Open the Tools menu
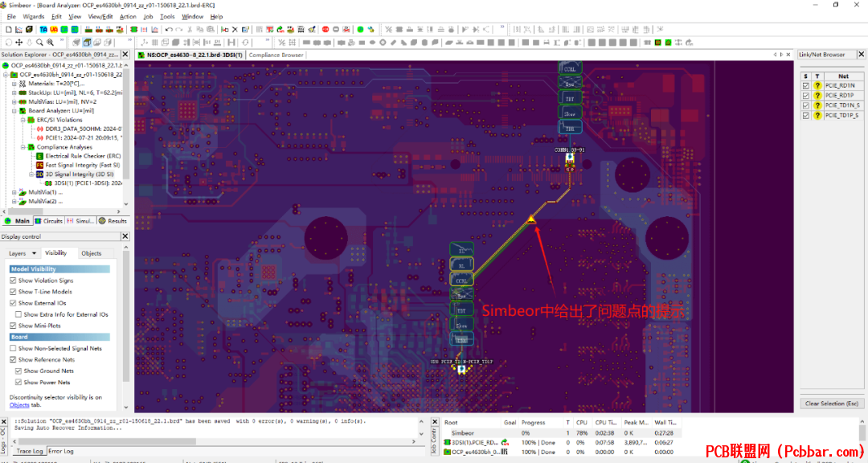The height and width of the screenshot is (463, 868). click(167, 17)
